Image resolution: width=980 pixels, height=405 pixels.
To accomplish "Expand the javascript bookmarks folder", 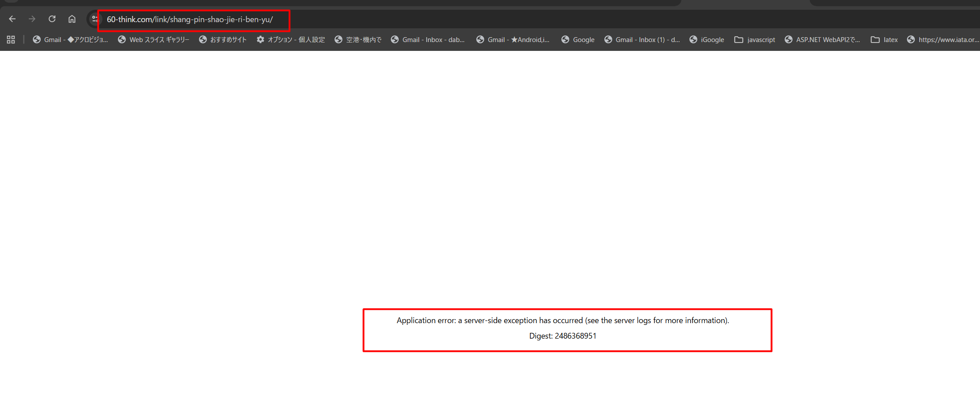I will pyautogui.click(x=755, y=40).
